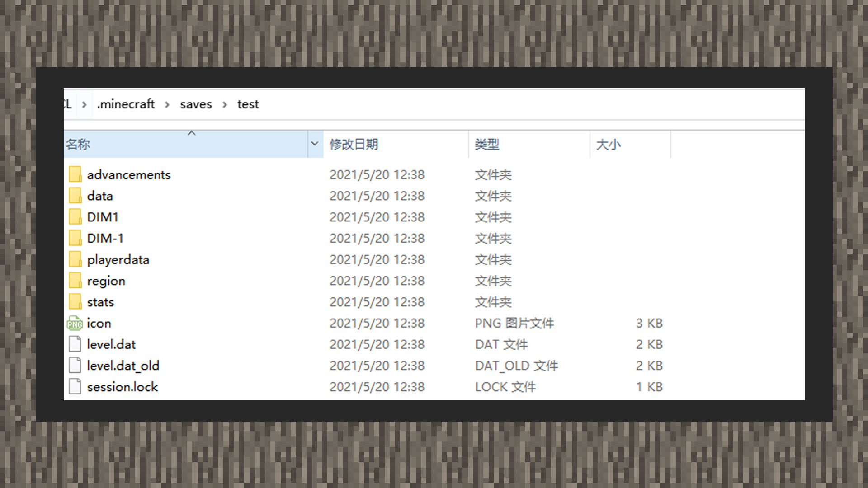Select the level.dat_old file name
Screen dimensions: 868x488
coord(123,366)
